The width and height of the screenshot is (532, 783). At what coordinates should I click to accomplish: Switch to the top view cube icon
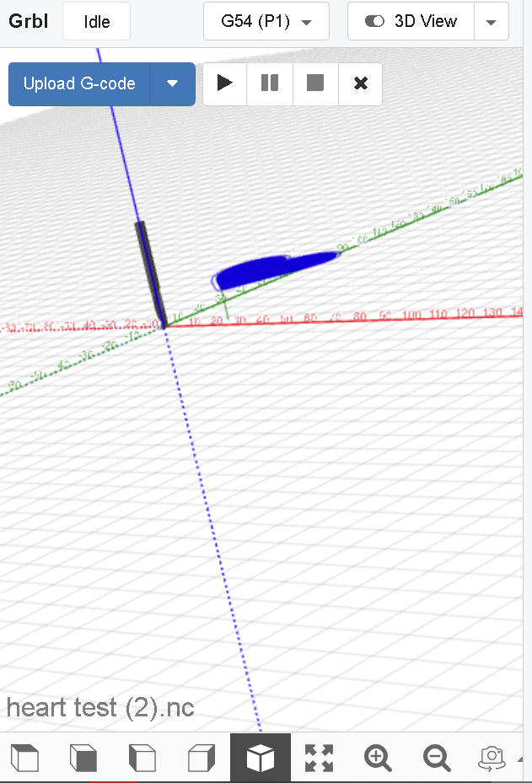[x=25, y=758]
